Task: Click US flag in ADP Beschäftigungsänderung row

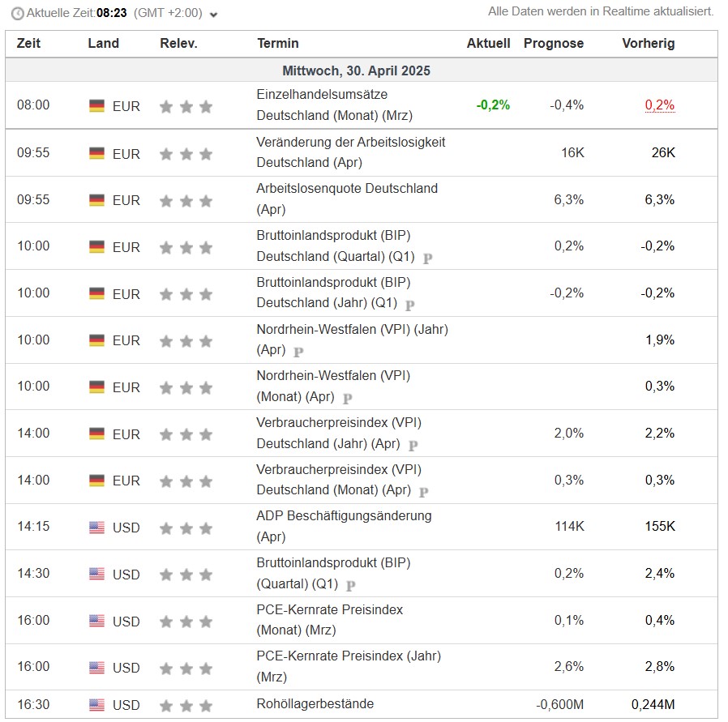Action: click(97, 528)
